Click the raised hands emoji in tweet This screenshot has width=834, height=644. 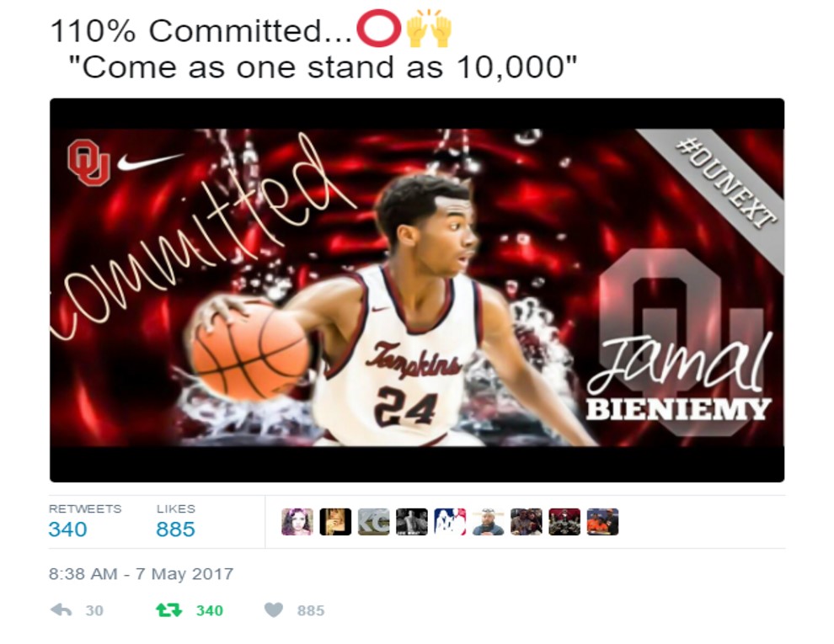click(429, 29)
